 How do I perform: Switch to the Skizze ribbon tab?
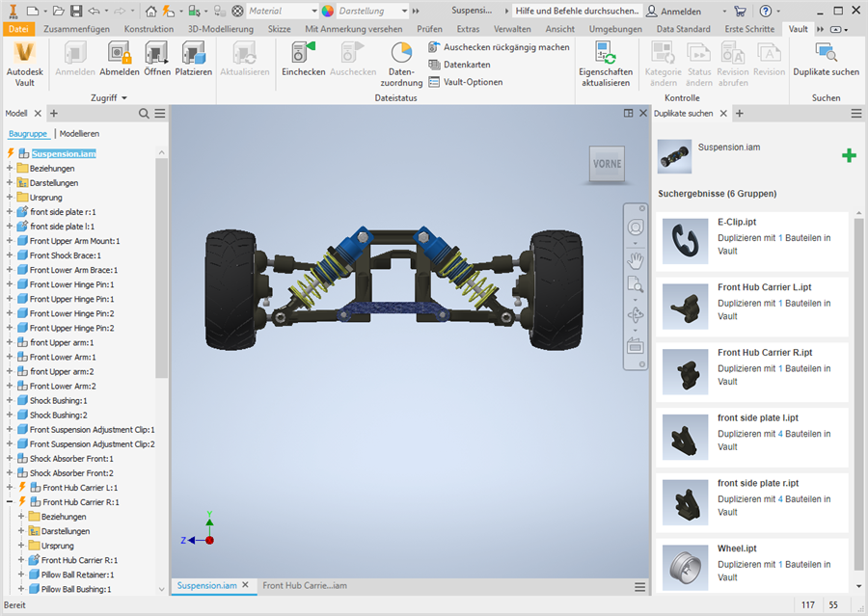coord(279,29)
